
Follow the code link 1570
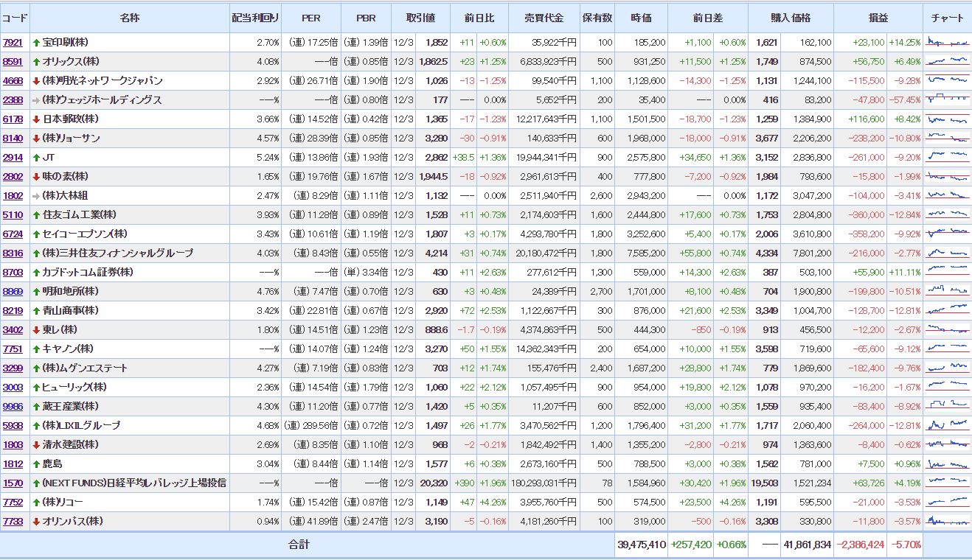pos(13,483)
